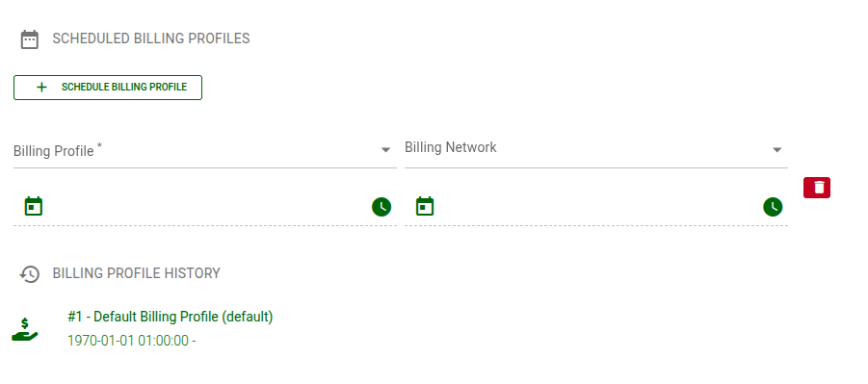
Task: Open the Billing Network select field label
Action: pyautogui.click(x=451, y=147)
